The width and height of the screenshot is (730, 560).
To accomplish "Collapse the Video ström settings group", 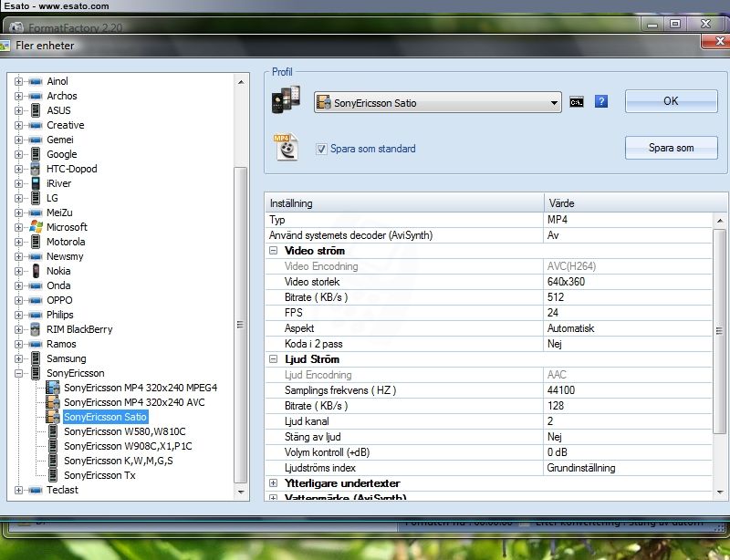I will [273, 251].
